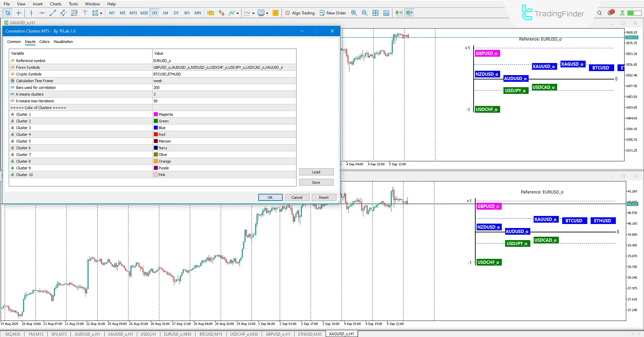The height and width of the screenshot is (337, 644).
Task: Expand the chart type dropdown
Action: [x=253, y=13]
